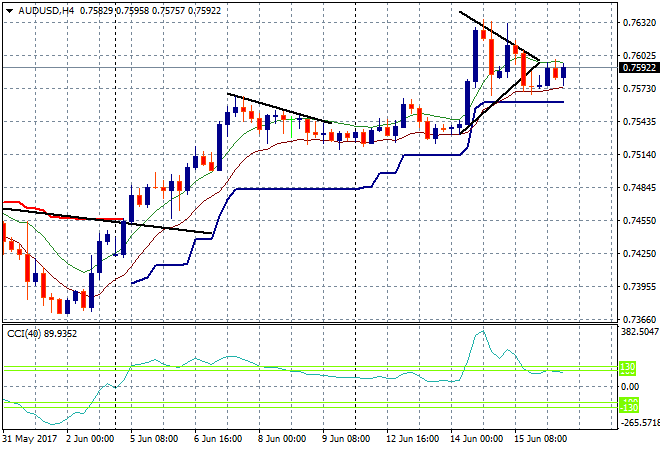Click the triangle arrow beside AUDUSD,H4
Viewport: 660px width, 450px height.
click(9, 11)
